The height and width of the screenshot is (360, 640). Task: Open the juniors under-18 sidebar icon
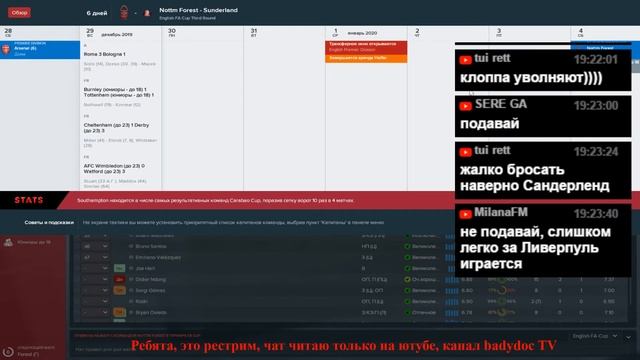tap(8, 242)
